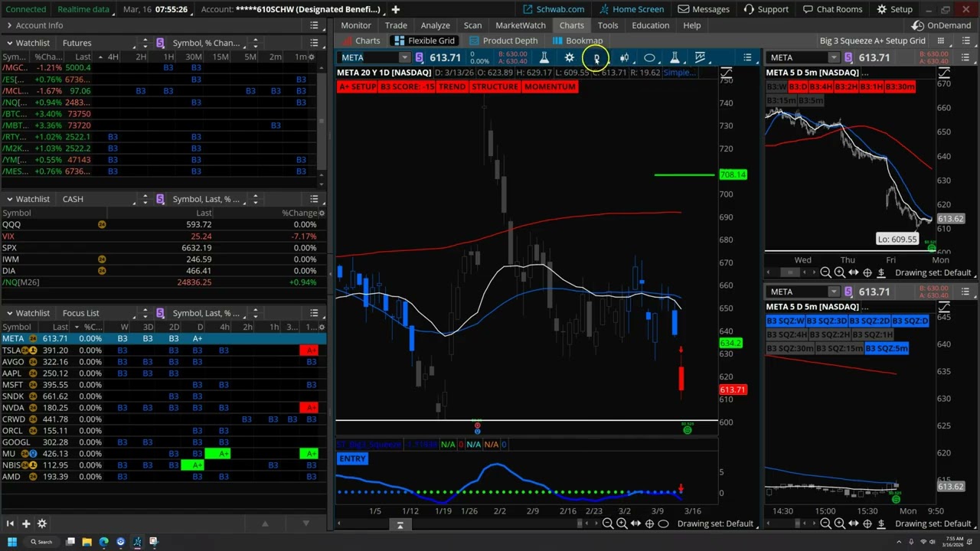Open the drawings ellipse tool icon
The width and height of the screenshot is (980, 551).
click(x=649, y=57)
